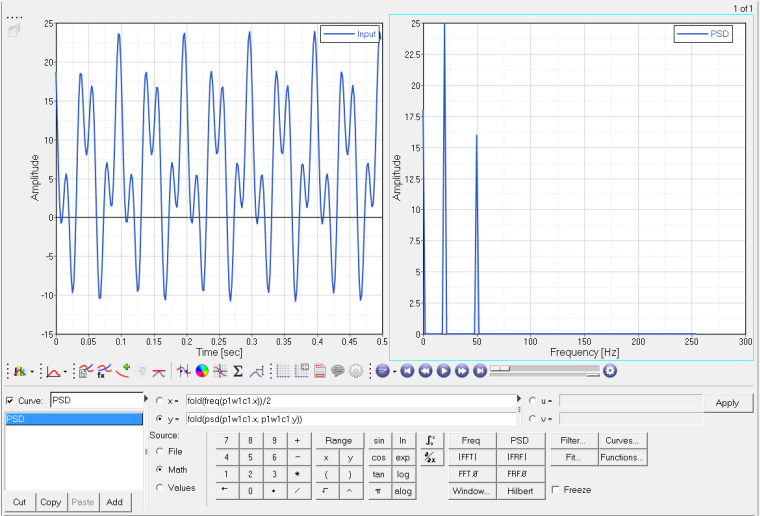This screenshot has width=760, height=516.
Task: Click the notes speech bubble icon
Action: click(x=338, y=371)
